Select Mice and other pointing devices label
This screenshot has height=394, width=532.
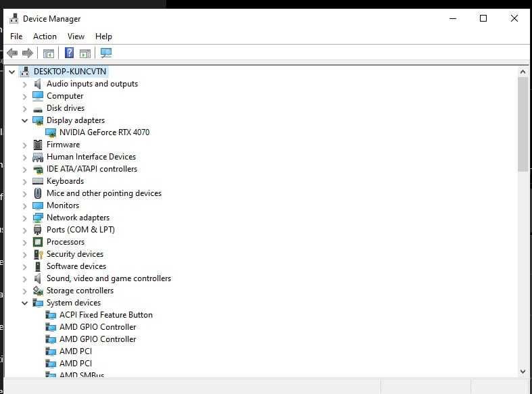pos(104,193)
